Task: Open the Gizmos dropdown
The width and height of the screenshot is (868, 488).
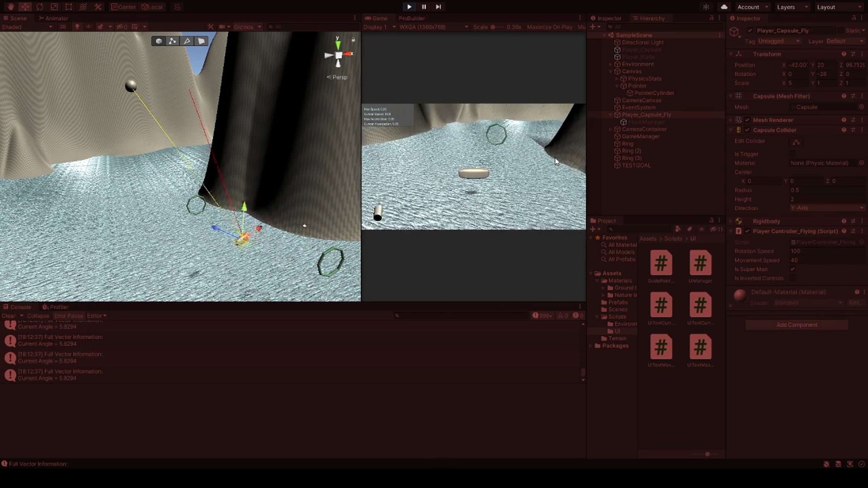Action: [247, 27]
